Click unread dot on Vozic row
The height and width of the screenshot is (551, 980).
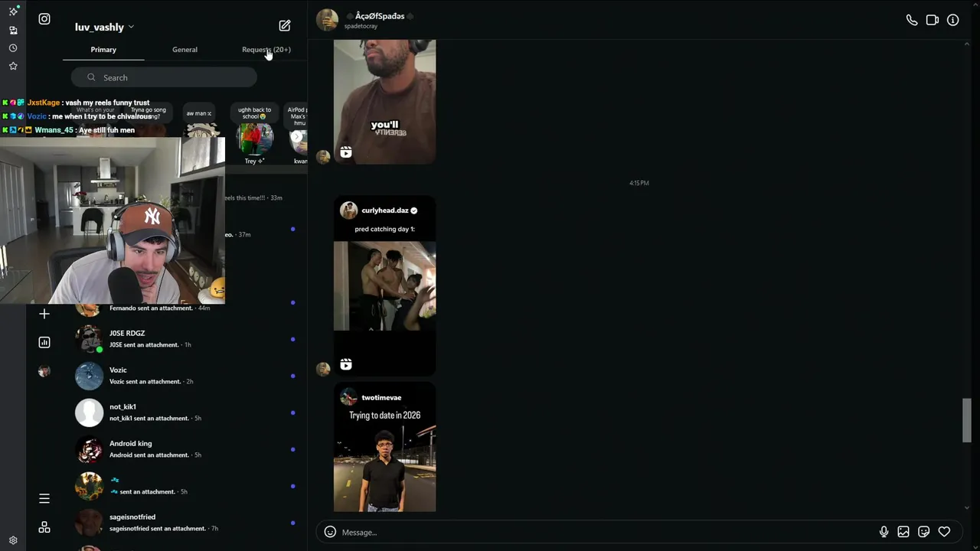pyautogui.click(x=292, y=376)
